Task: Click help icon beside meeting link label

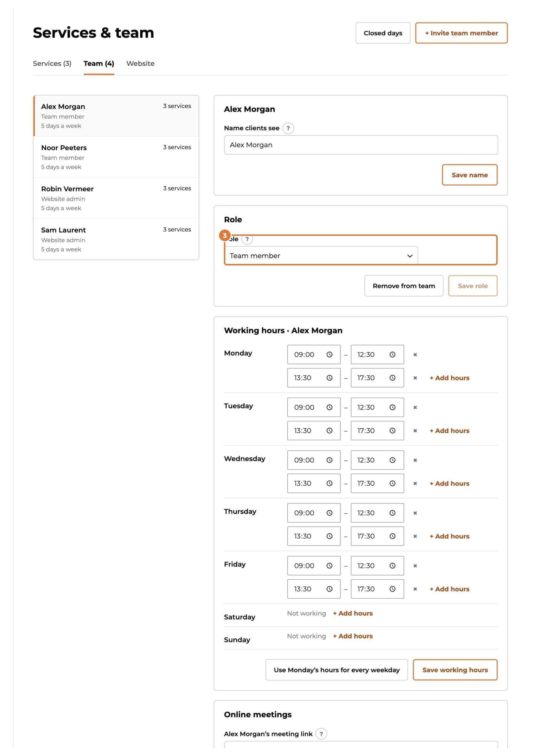Action: (x=321, y=734)
